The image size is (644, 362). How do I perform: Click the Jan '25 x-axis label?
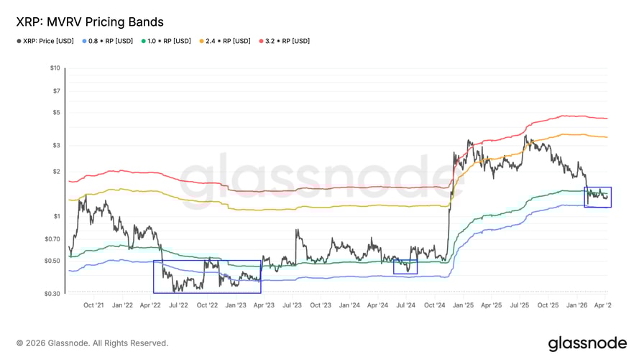(464, 305)
